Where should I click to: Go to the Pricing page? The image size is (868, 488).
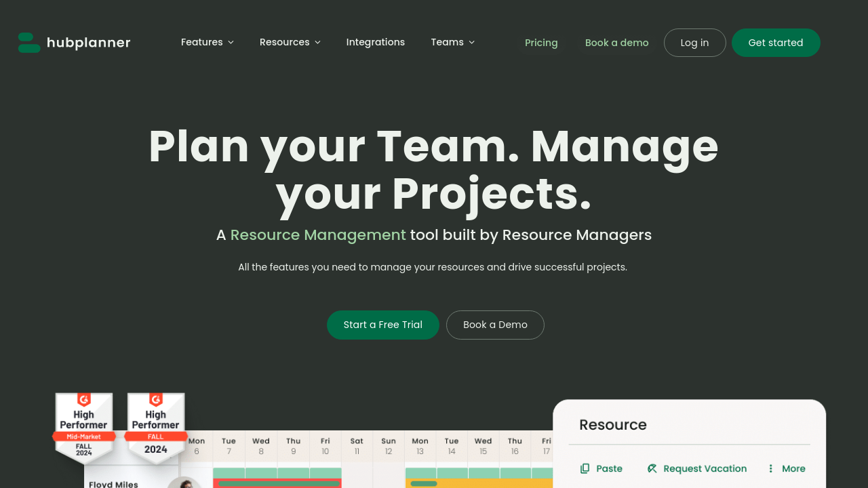click(x=541, y=43)
